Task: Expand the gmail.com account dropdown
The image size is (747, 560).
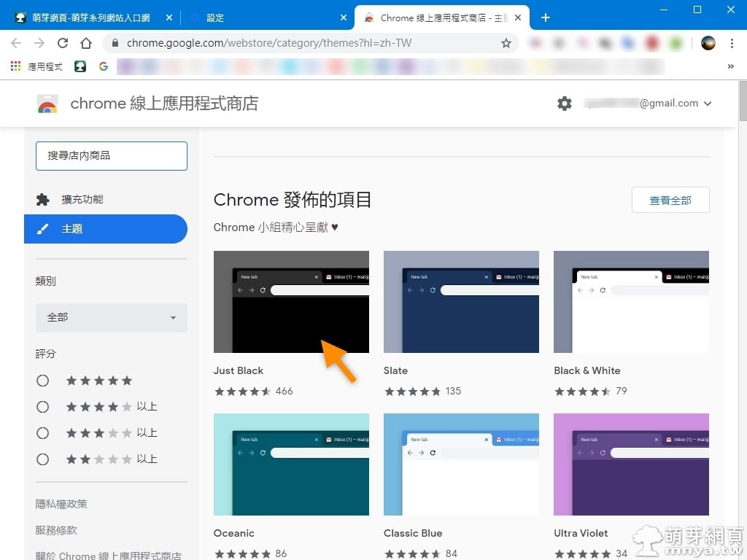Action: (x=706, y=103)
